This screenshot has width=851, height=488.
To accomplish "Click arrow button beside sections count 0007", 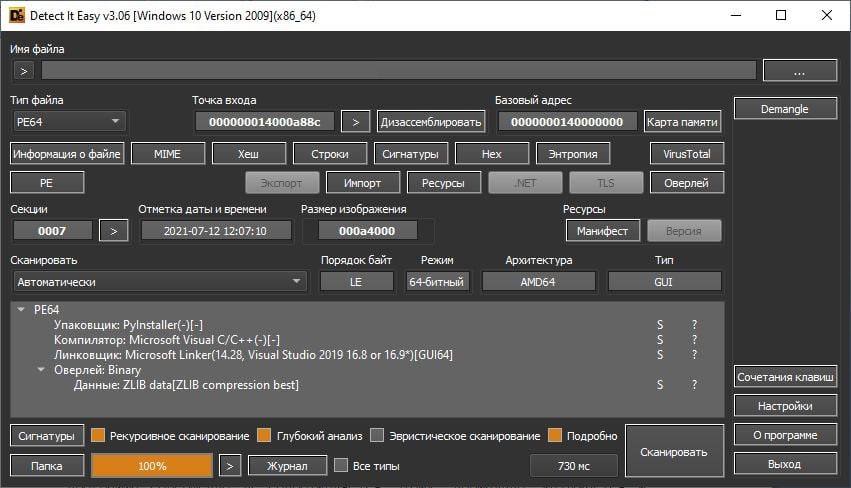I will tap(113, 231).
